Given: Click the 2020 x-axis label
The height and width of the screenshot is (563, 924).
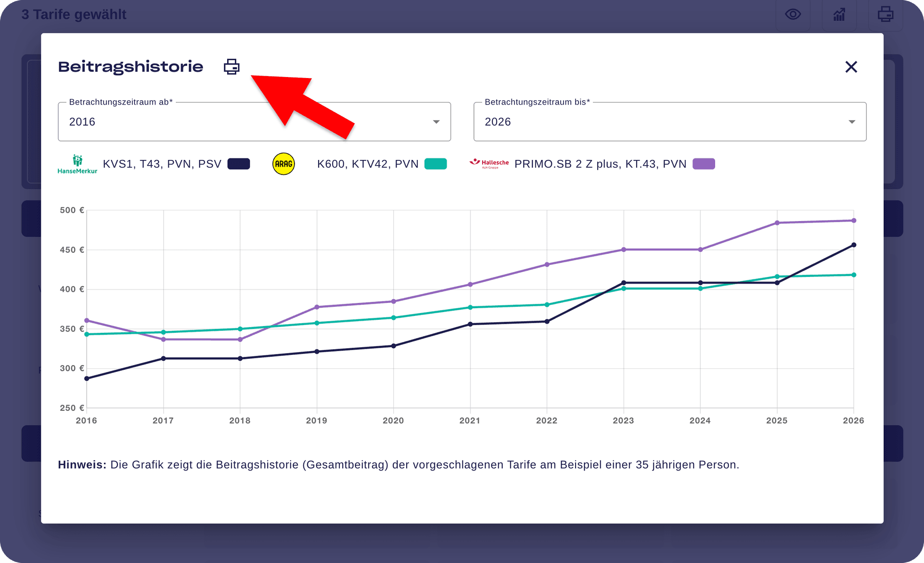Looking at the screenshot, I should coord(393,420).
